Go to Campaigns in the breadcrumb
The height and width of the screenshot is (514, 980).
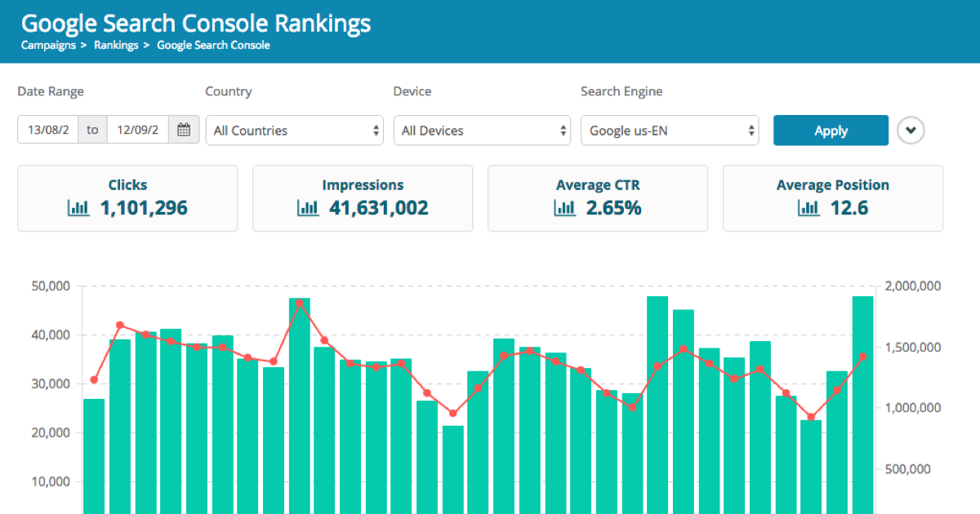[x=49, y=45]
